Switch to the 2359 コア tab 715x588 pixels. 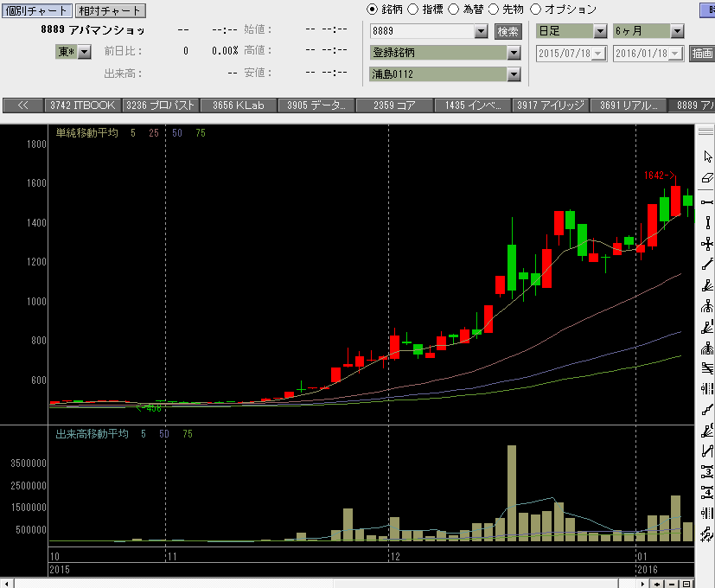[394, 105]
